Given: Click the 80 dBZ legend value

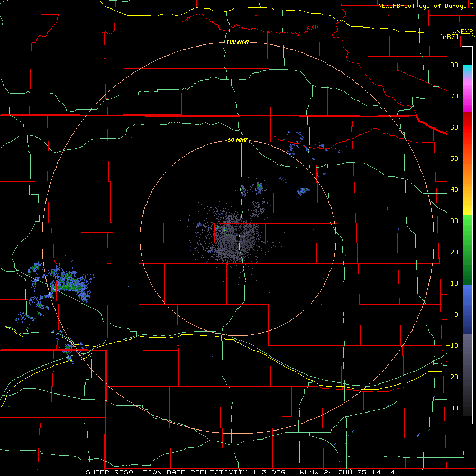Looking at the screenshot, I should [x=454, y=65].
